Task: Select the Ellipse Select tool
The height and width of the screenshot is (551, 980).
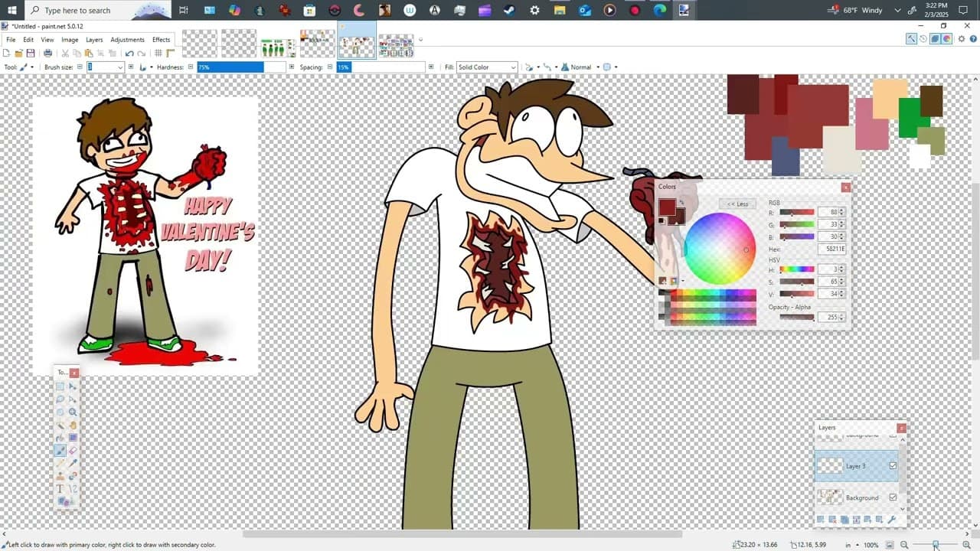Action: tap(60, 412)
